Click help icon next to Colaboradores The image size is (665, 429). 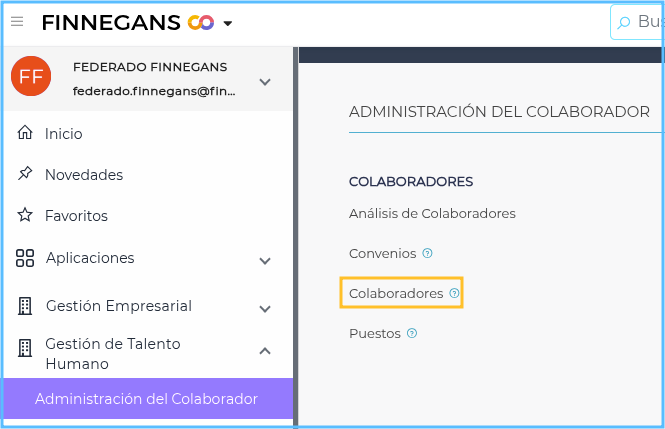(454, 294)
